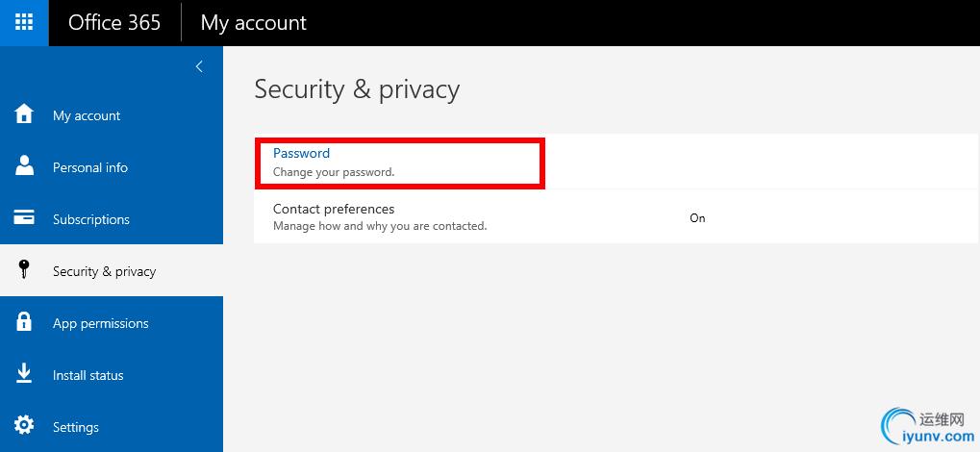Click the My account header title
Image resolution: width=980 pixels, height=452 pixels.
click(x=253, y=23)
